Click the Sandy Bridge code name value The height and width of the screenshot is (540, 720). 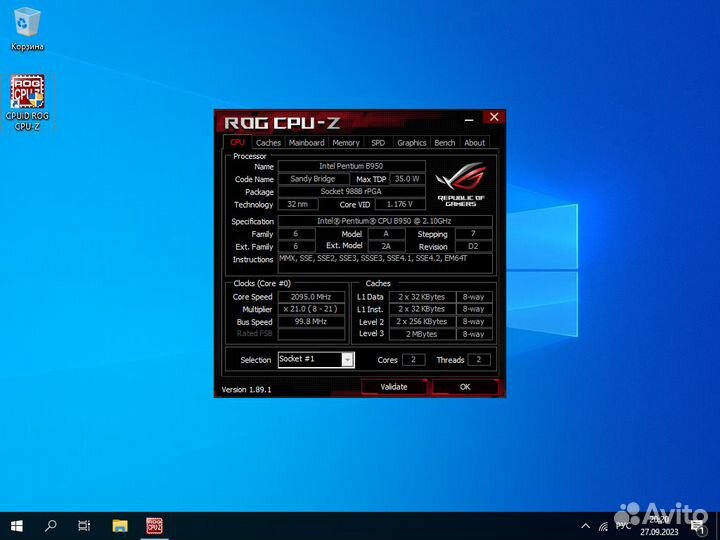click(x=313, y=179)
